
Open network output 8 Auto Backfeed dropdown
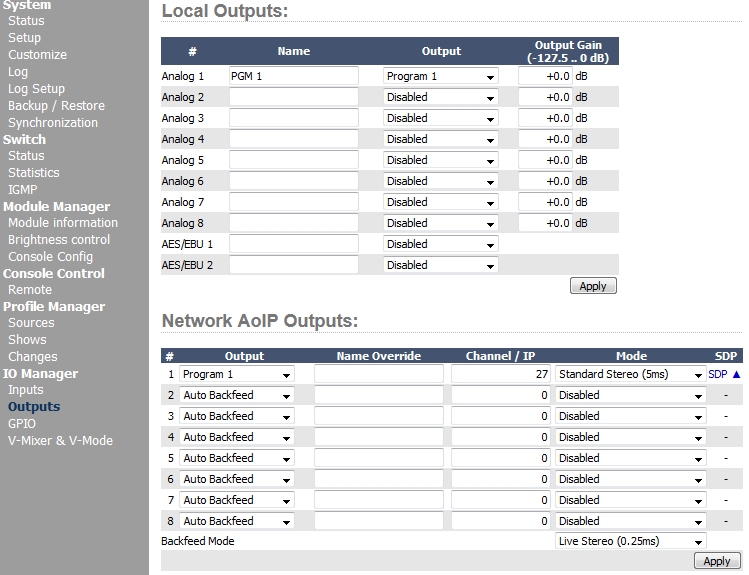(x=236, y=521)
